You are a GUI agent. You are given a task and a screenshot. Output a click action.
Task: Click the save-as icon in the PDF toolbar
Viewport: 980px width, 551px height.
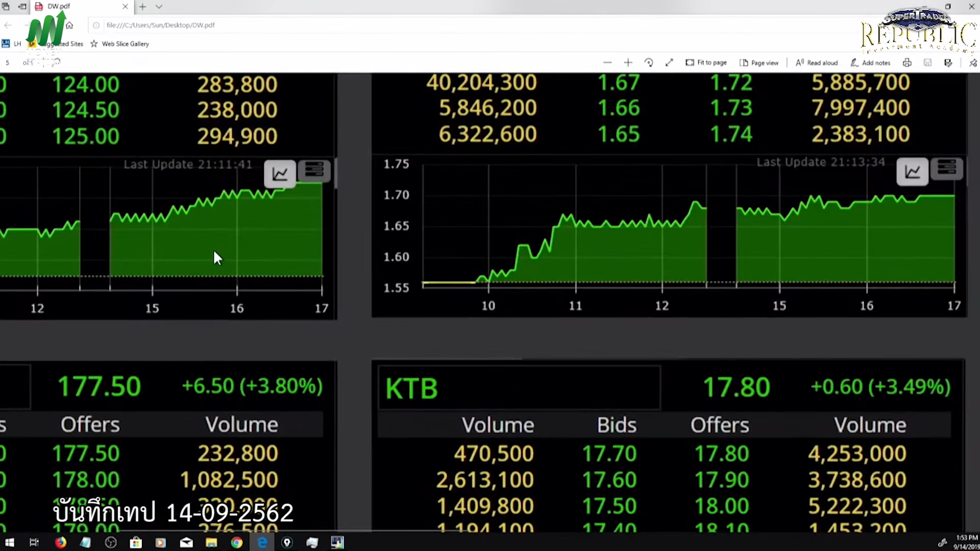948,62
